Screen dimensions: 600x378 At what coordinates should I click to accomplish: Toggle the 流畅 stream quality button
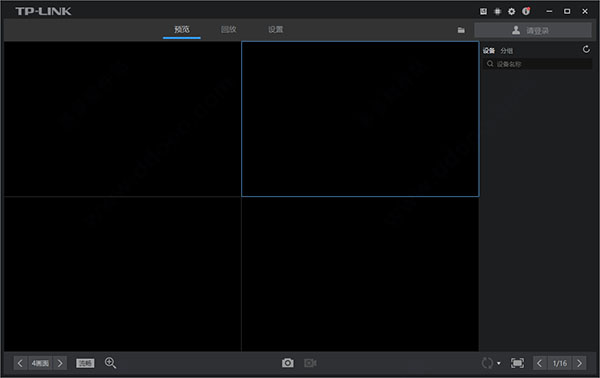[x=85, y=363]
